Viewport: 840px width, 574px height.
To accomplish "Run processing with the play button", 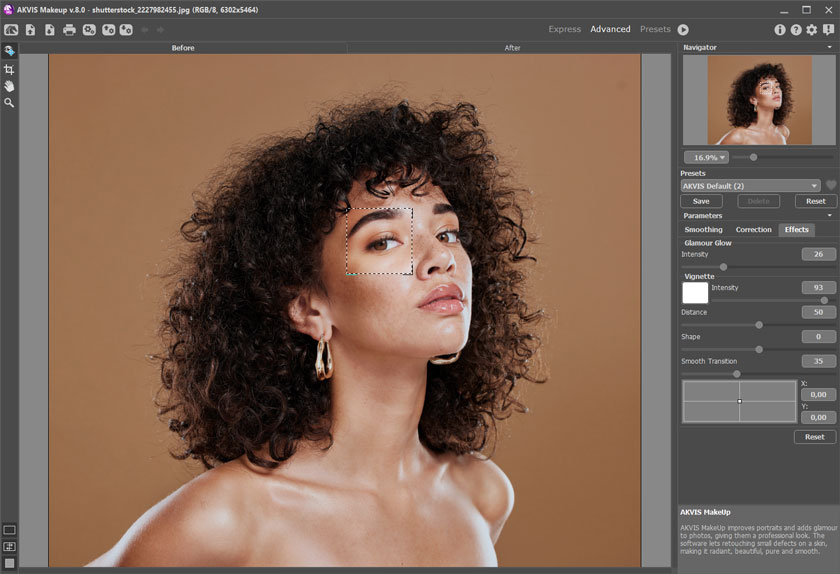I will click(x=683, y=29).
